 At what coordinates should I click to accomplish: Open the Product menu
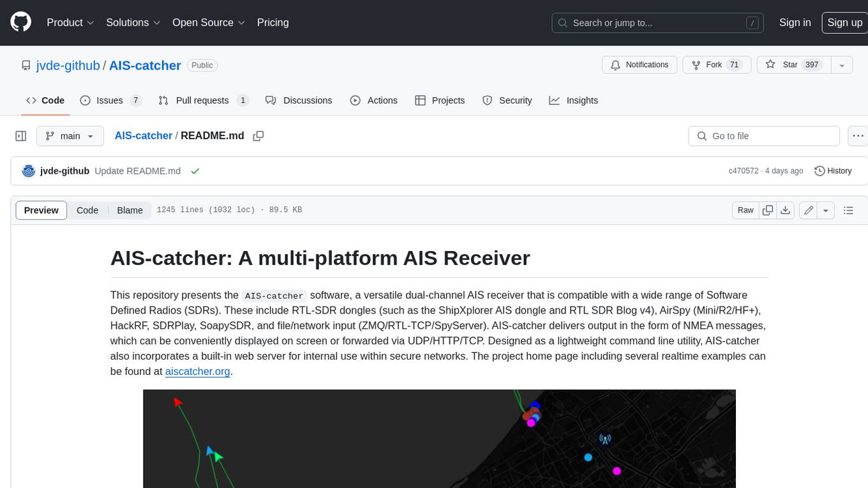70,22
